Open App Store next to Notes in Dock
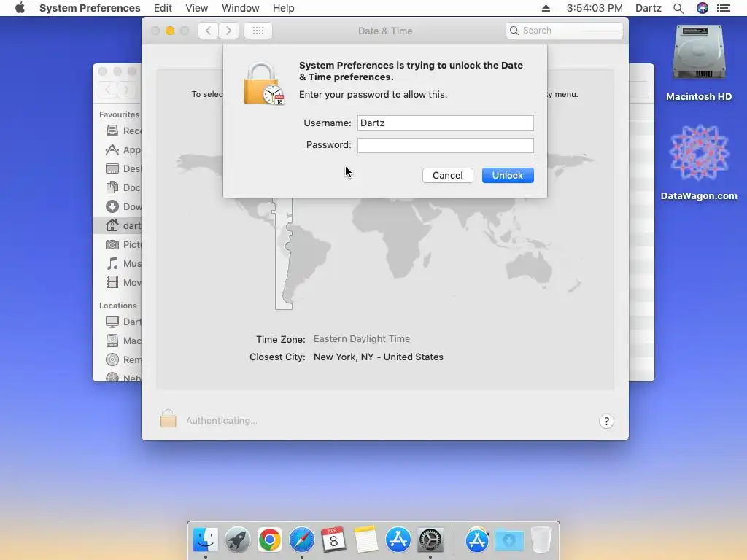This screenshot has height=560, width=747. (398, 540)
